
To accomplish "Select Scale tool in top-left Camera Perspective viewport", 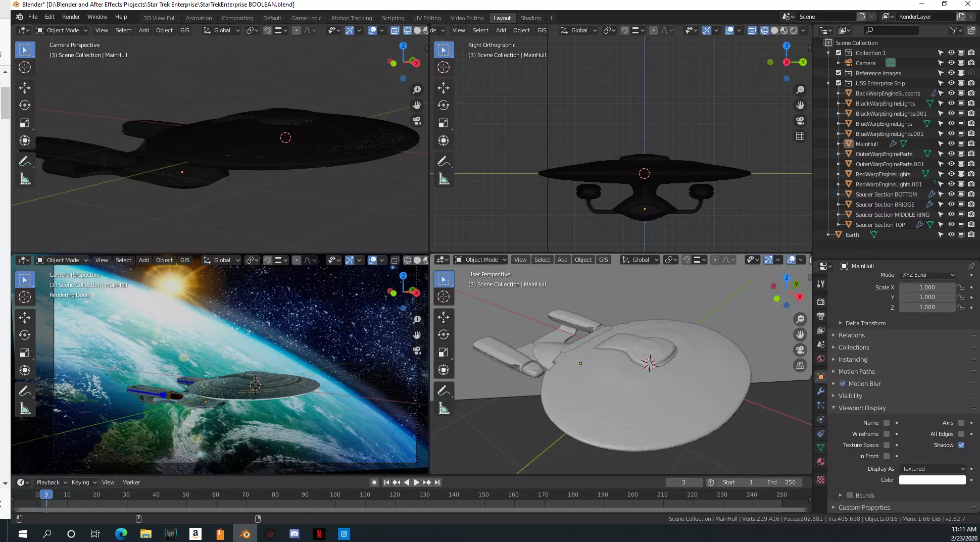I will (25, 123).
